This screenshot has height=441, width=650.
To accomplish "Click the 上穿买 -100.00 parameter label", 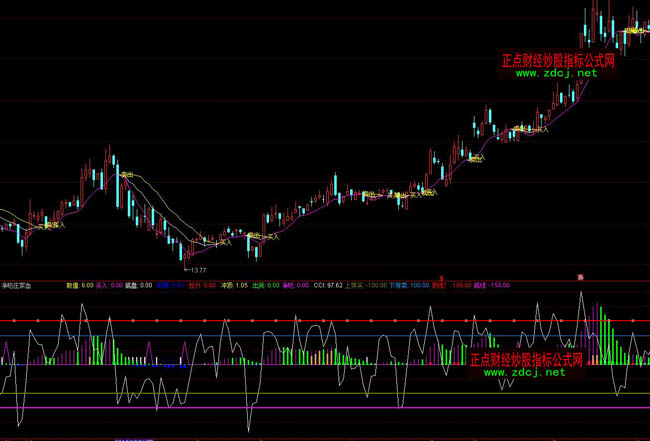I will pyautogui.click(x=367, y=285).
